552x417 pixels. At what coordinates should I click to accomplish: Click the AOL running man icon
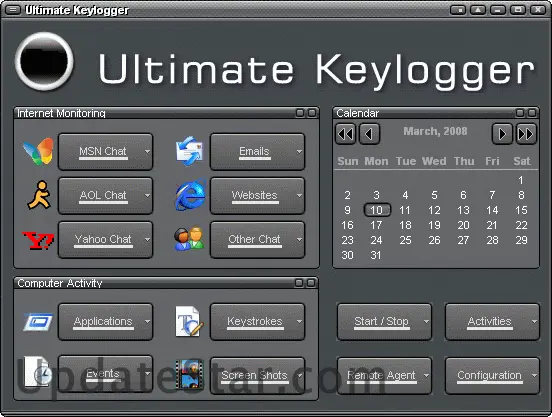point(39,195)
